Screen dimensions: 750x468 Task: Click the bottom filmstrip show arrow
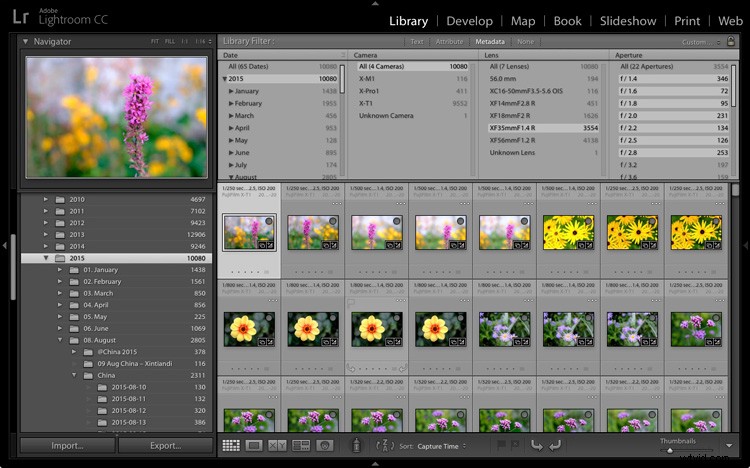pyautogui.click(x=375, y=464)
